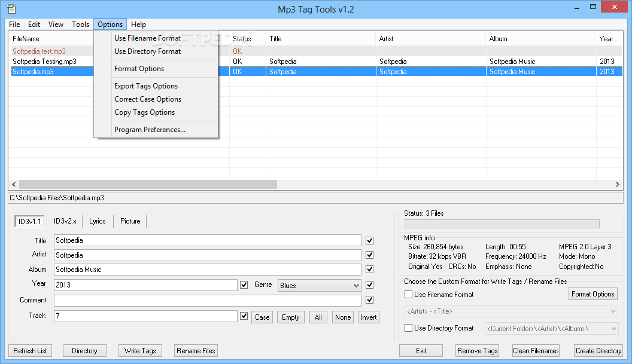Click the Mp3 Tag Tools app icon
This screenshot has width=632, height=364.
click(11, 8)
